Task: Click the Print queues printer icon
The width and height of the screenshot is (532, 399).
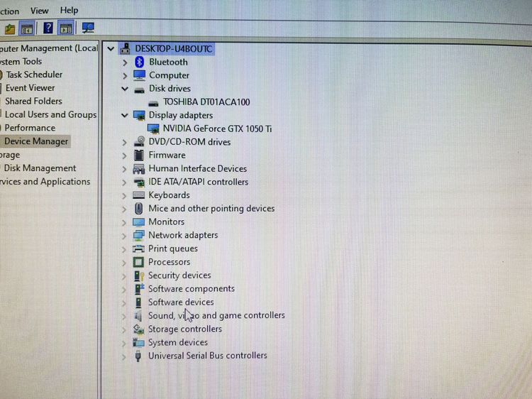Action: click(138, 249)
